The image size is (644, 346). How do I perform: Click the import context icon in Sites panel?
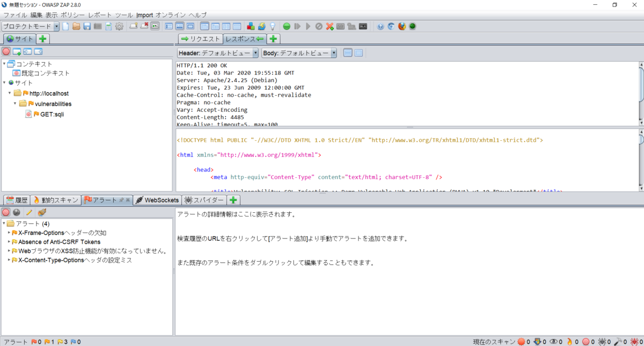click(x=27, y=52)
